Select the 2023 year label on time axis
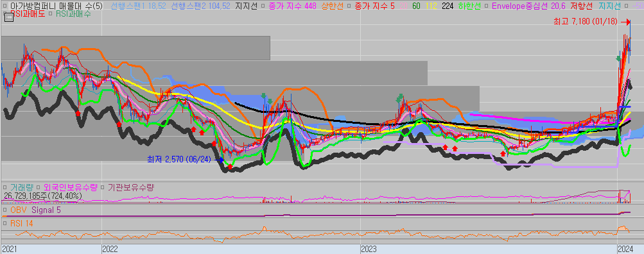Image resolution: width=644 pixels, height=254 pixels. coord(369,249)
